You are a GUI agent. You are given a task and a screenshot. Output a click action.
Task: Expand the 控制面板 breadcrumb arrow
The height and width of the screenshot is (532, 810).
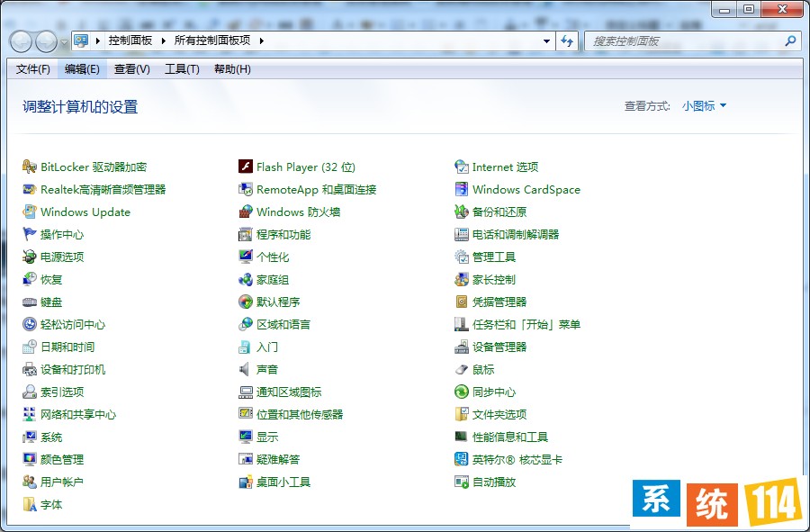(x=164, y=41)
